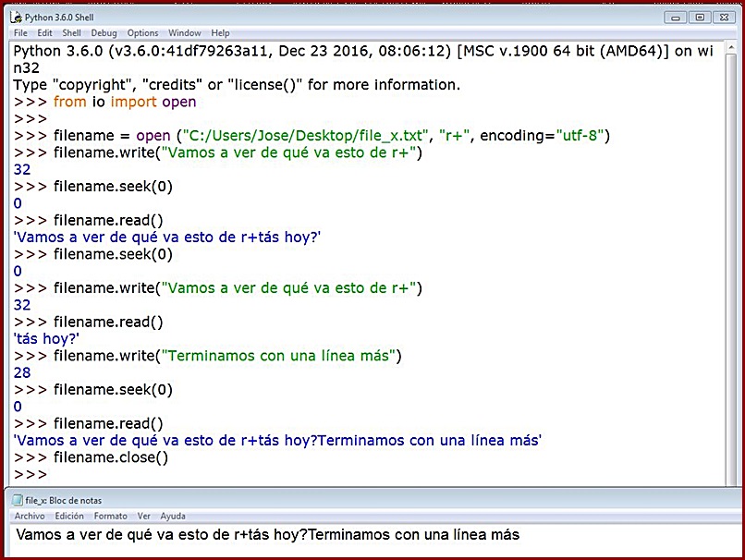Maximize the Python Shell window
This screenshot has height=560, width=745.
[700, 16]
